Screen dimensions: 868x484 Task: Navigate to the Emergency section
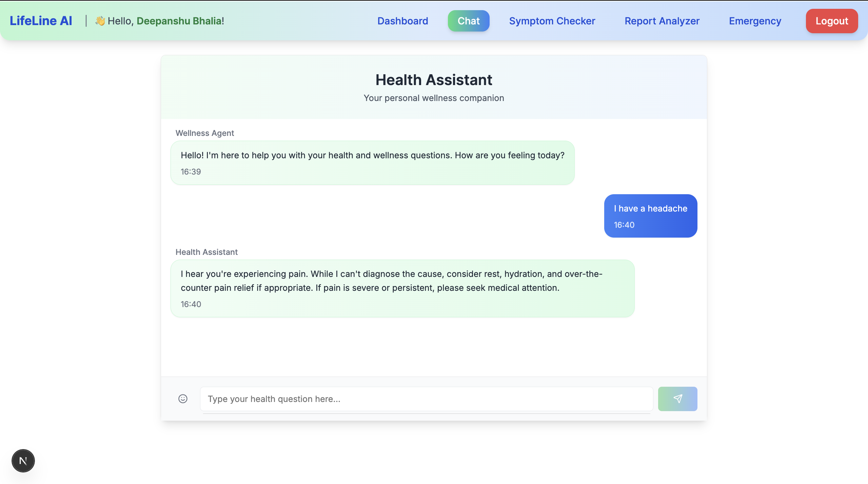[755, 21]
